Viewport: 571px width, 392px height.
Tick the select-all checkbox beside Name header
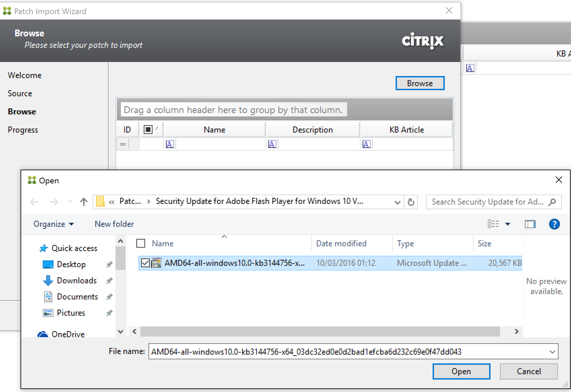[141, 243]
